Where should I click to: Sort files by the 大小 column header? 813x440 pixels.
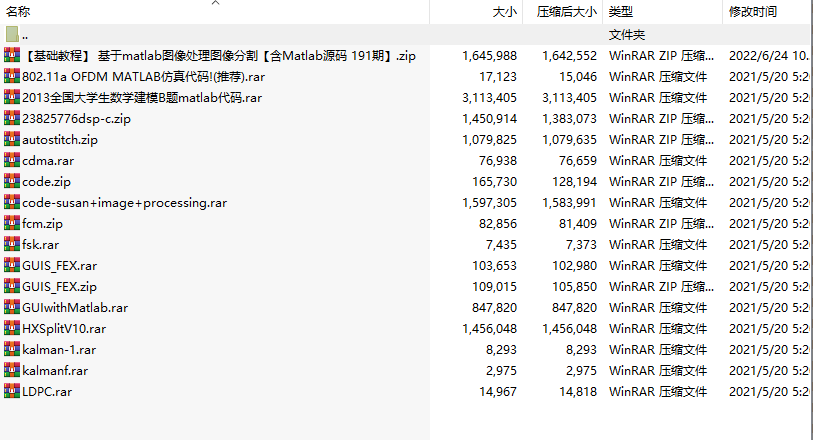coord(504,11)
